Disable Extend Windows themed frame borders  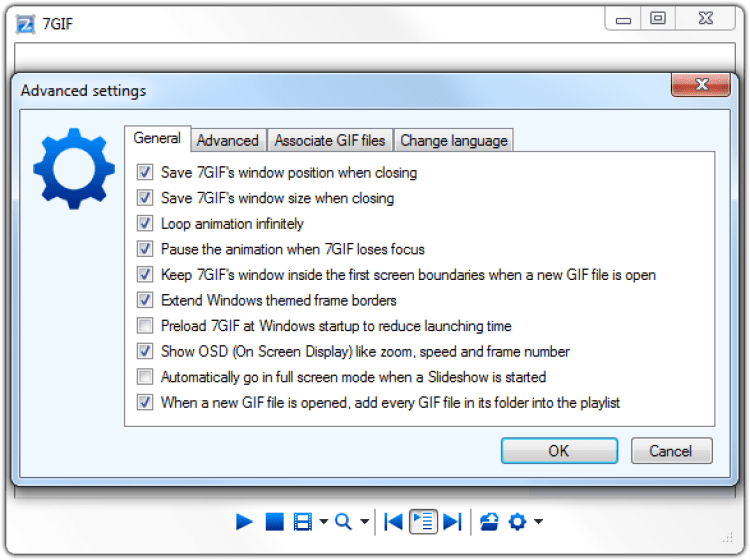pyautogui.click(x=145, y=300)
